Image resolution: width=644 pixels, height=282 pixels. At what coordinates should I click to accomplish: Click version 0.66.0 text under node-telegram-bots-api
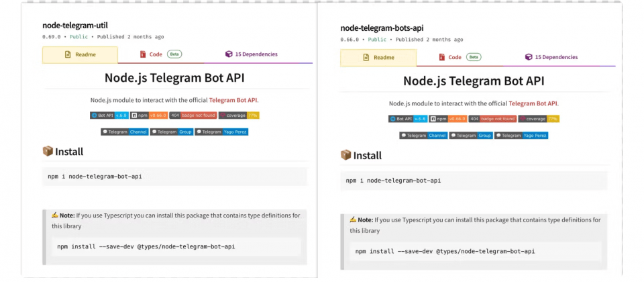pos(350,40)
